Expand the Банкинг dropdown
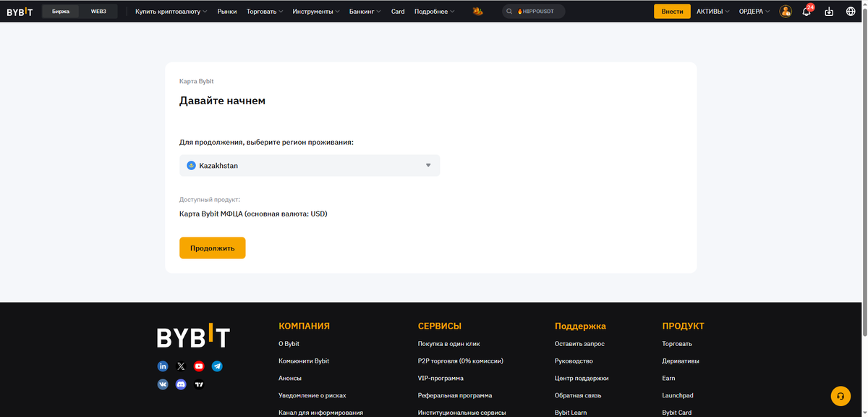 [365, 12]
